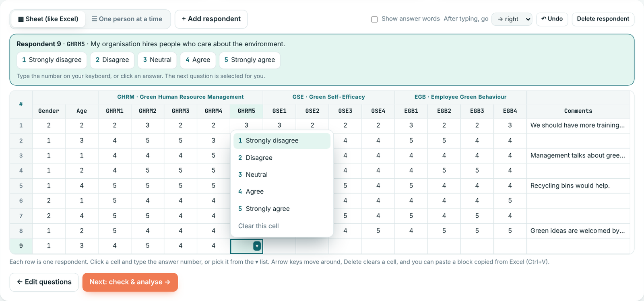
Task: Click the 'Management talks about gree...' comment cell
Action: 578,156
